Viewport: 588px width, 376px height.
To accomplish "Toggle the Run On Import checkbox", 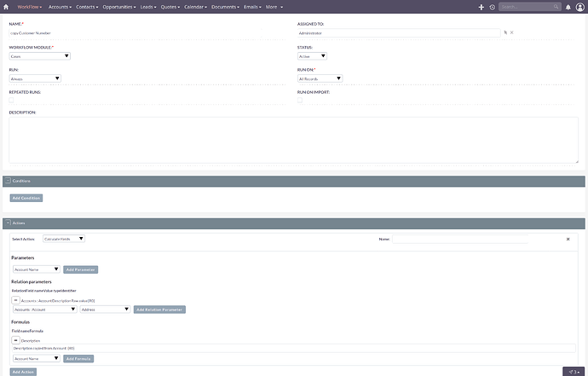I will pyautogui.click(x=300, y=101).
